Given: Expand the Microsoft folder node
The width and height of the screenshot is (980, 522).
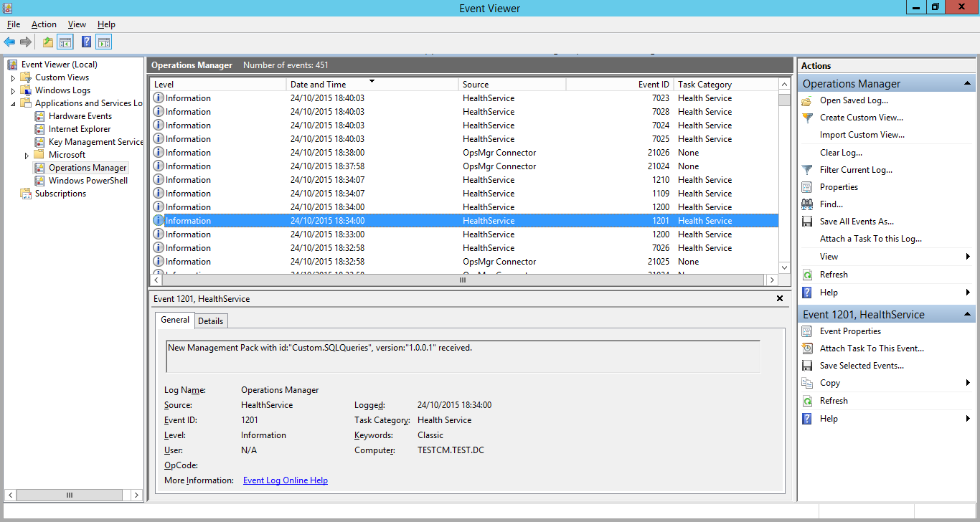Looking at the screenshot, I should [x=27, y=155].
